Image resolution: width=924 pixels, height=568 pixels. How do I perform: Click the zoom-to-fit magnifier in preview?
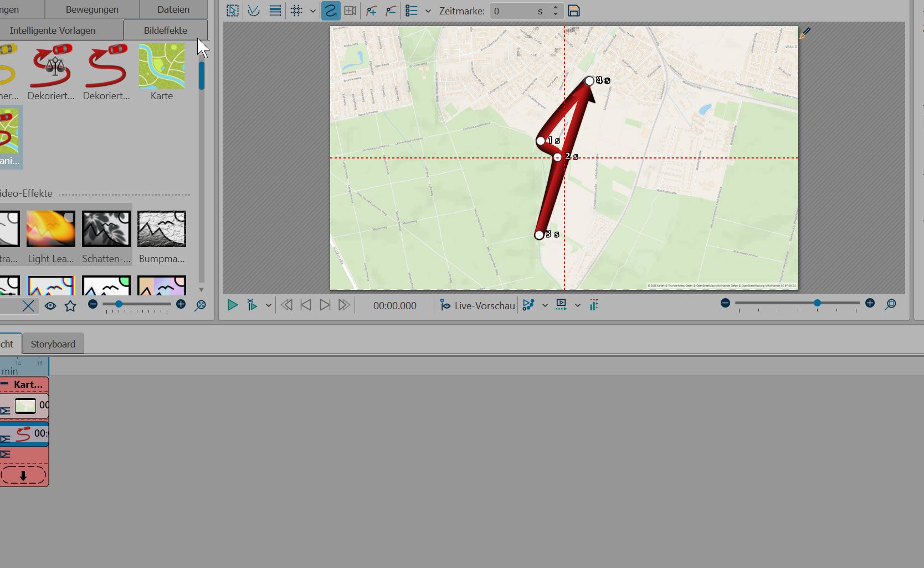(x=890, y=304)
